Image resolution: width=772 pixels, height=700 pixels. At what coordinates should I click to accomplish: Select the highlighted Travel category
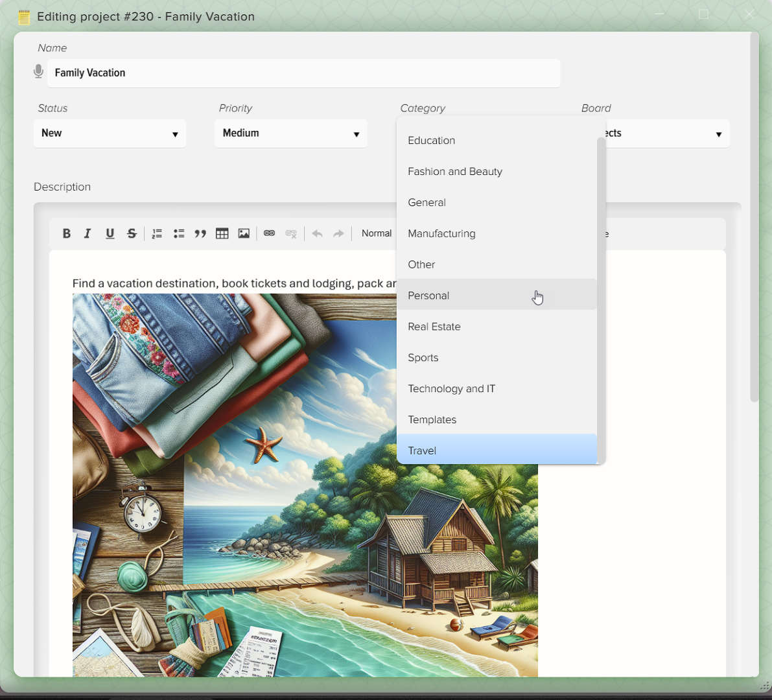[497, 449]
